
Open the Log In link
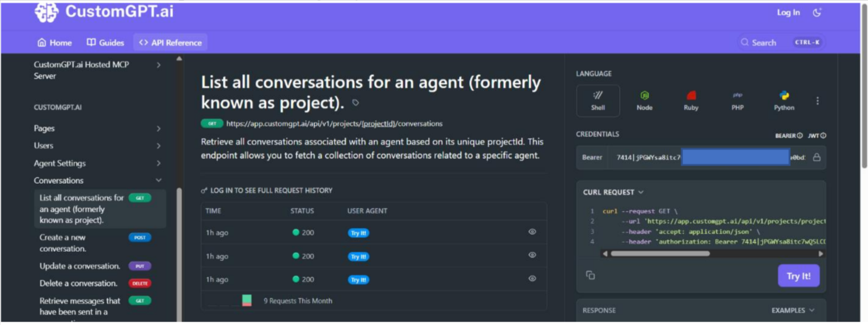pyautogui.click(x=788, y=12)
